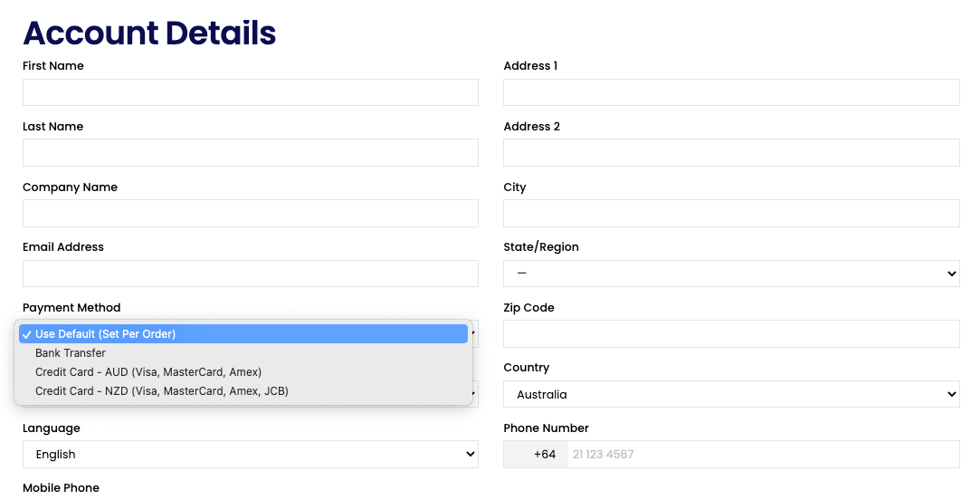Click the Language dropdown chevron arrow
This screenshot has height=500, width=980.
(470, 455)
